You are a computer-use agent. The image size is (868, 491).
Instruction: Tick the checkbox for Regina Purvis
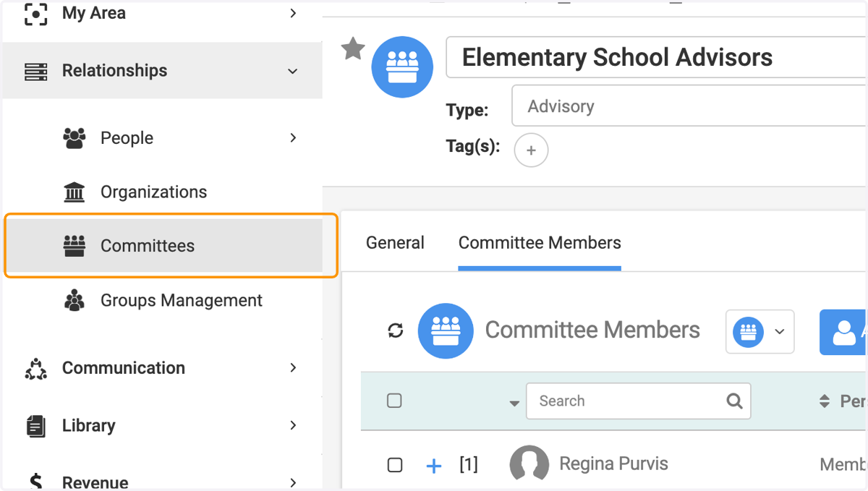tap(395, 465)
